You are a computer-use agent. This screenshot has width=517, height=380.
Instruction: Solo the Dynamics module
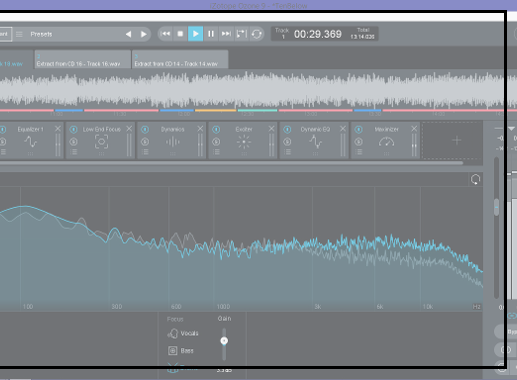(145, 142)
